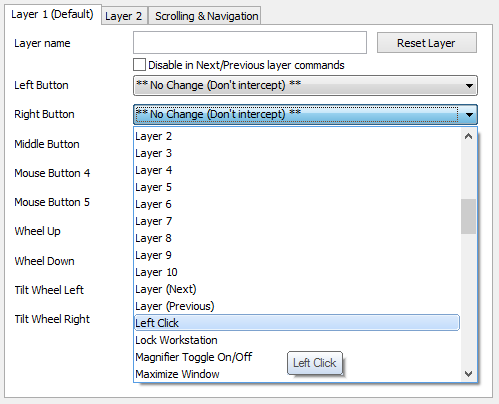Select the Layer 1 (Default) tab

53,15
